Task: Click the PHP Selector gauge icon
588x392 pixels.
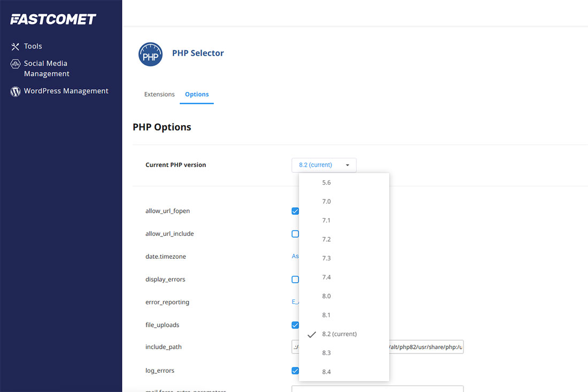Action: 150,55
